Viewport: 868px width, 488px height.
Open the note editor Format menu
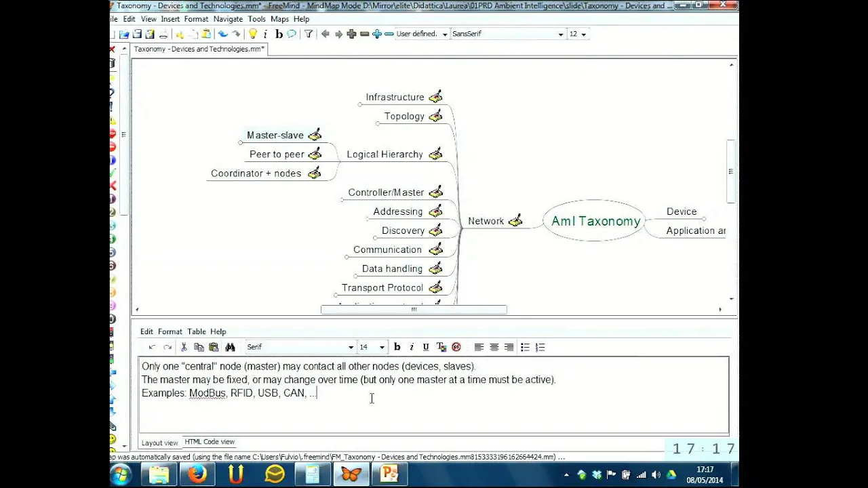(x=170, y=331)
